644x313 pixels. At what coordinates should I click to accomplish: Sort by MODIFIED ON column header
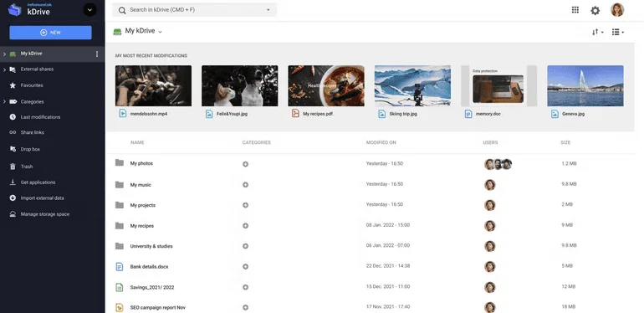381,142
